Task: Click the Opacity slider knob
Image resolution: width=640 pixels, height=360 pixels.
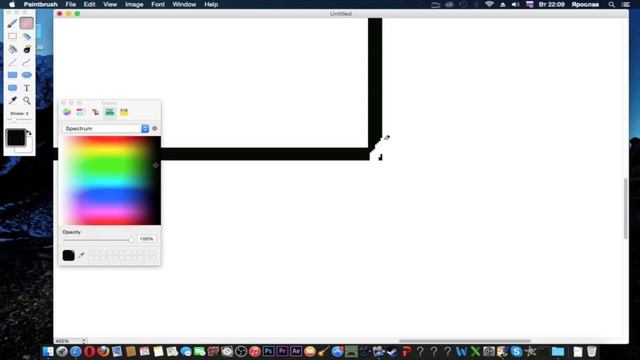Action: 131,240
